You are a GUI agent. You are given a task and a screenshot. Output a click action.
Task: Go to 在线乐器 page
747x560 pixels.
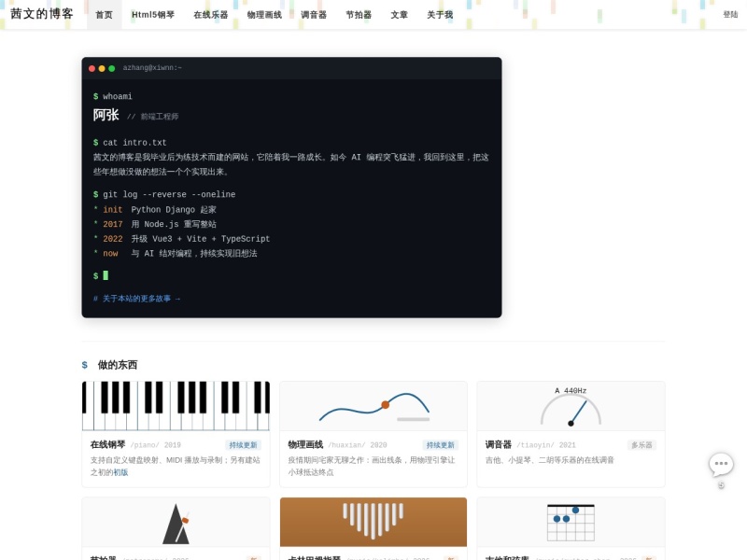click(x=211, y=15)
